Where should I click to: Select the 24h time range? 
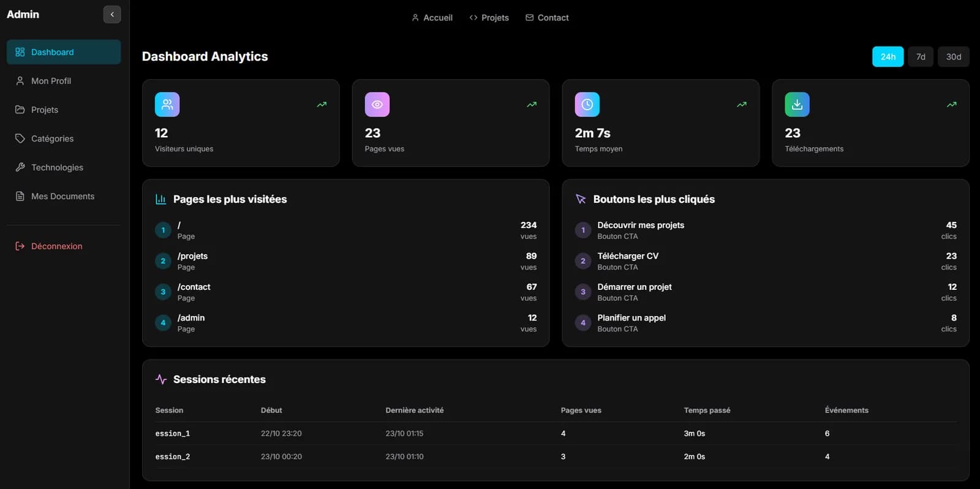point(888,56)
